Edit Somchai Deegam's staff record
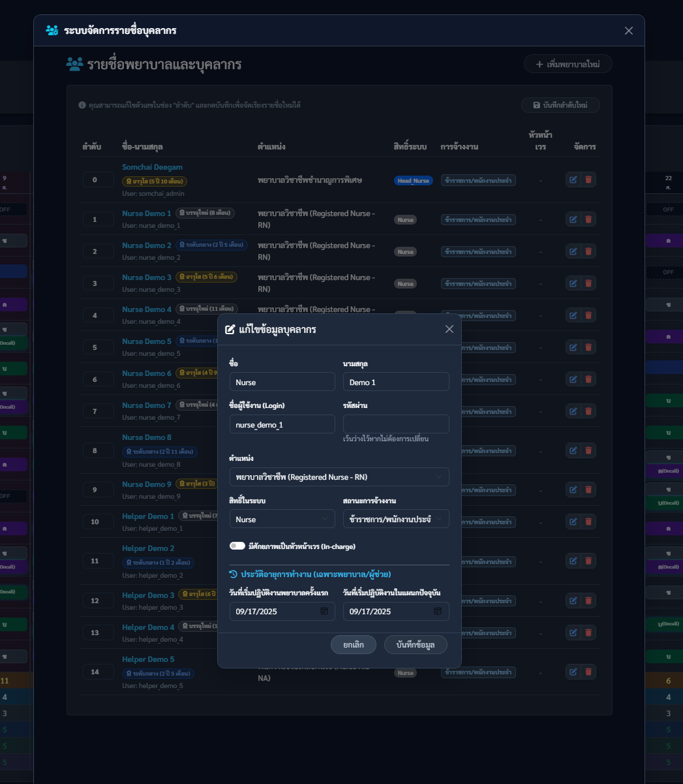 pos(573,180)
